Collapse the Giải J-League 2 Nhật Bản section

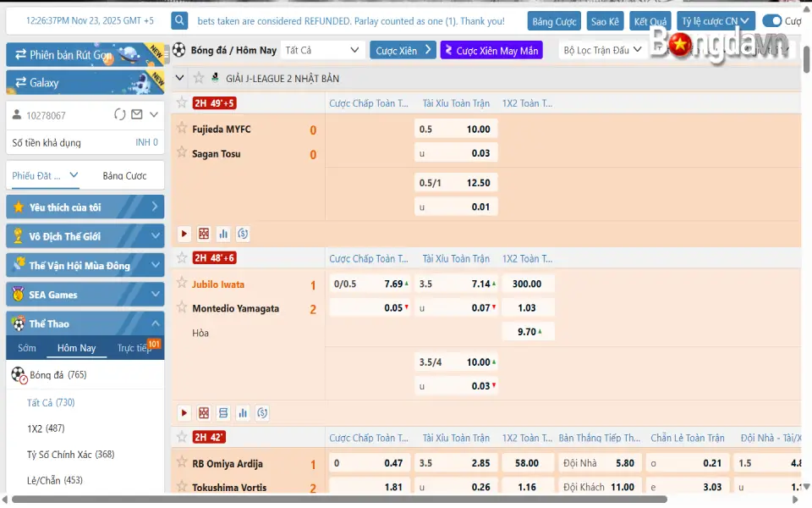point(179,78)
